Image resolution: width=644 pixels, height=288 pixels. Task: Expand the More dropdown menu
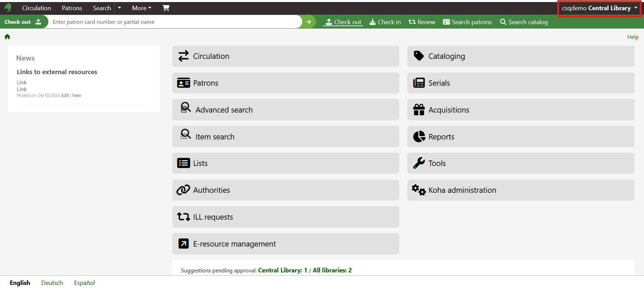[142, 8]
